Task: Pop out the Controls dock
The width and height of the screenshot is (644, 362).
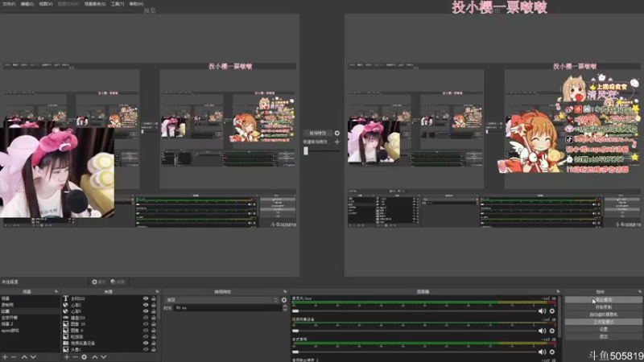Action: click(x=639, y=291)
